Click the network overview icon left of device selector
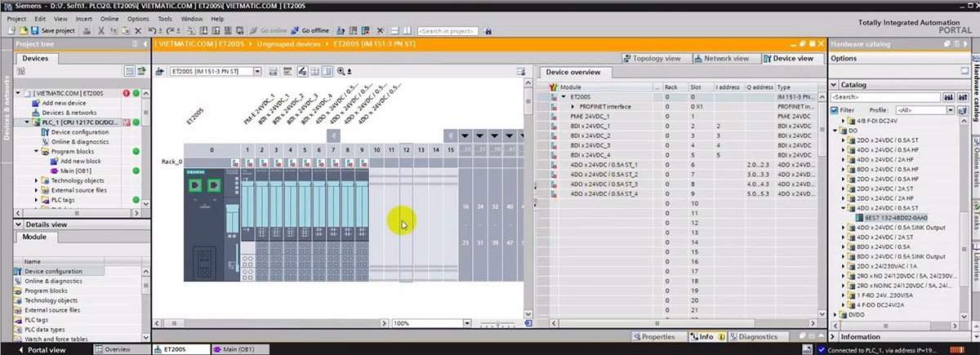980x355 pixels. 160,71
